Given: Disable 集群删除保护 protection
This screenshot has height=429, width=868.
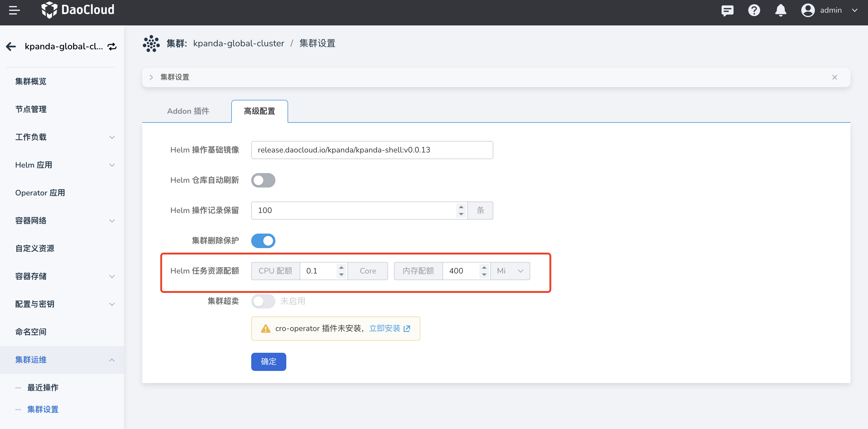Looking at the screenshot, I should [x=263, y=241].
